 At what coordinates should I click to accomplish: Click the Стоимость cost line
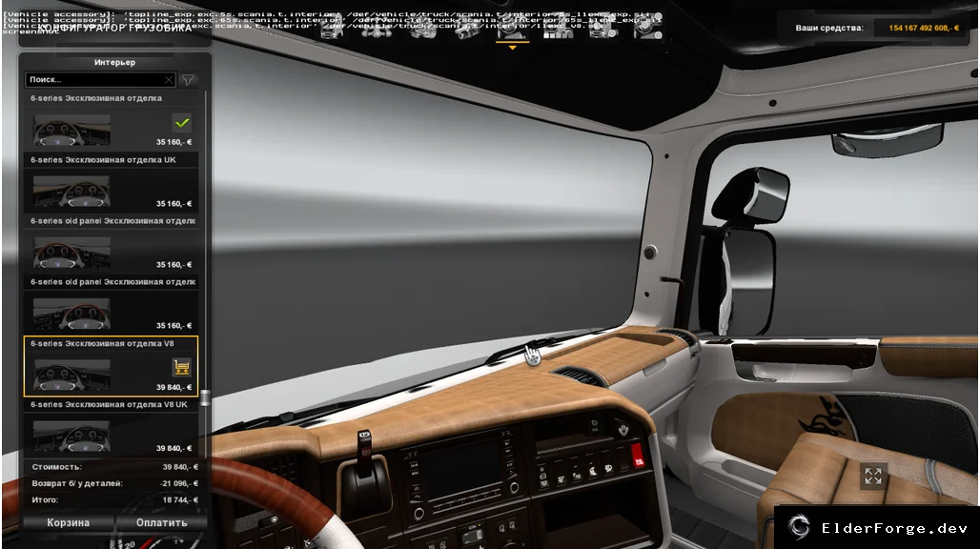click(x=115, y=467)
